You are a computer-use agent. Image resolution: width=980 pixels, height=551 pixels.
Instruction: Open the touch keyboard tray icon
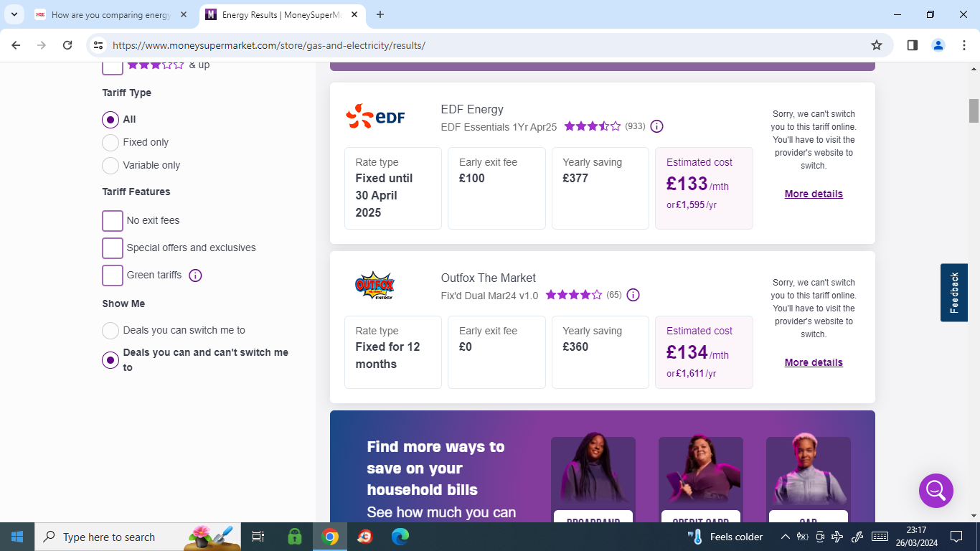(880, 537)
